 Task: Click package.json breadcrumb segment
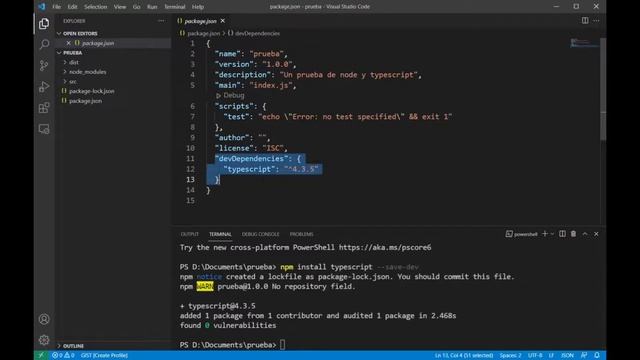click(x=203, y=33)
